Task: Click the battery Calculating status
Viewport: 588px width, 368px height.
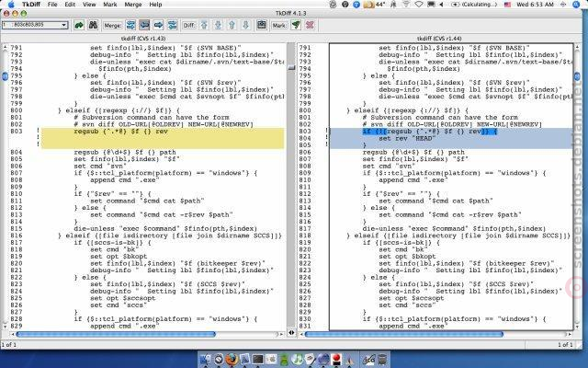Action: [x=474, y=5]
